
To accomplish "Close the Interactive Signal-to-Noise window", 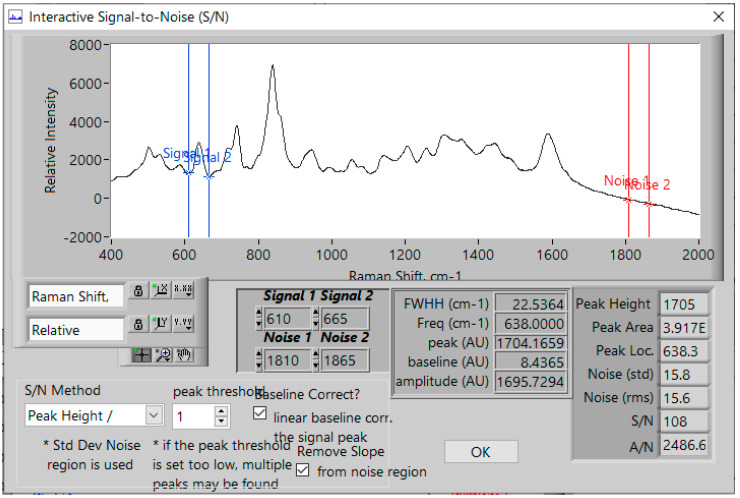I will (x=717, y=17).
